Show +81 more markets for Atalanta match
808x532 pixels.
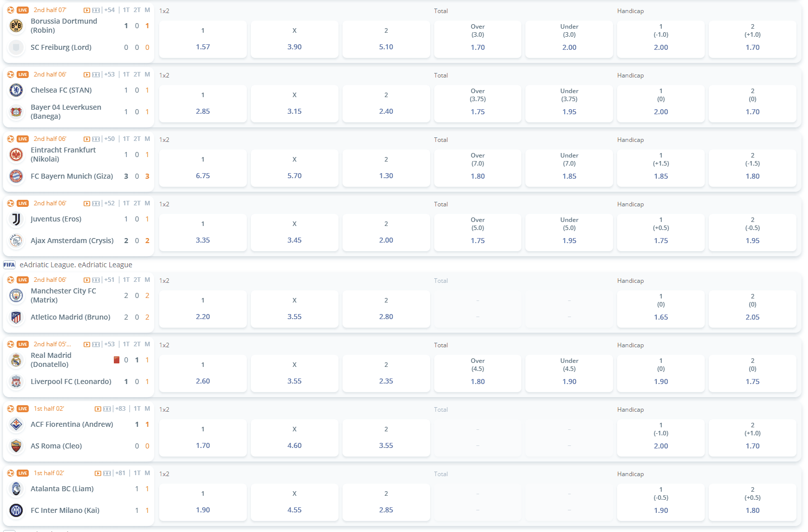tap(120, 473)
